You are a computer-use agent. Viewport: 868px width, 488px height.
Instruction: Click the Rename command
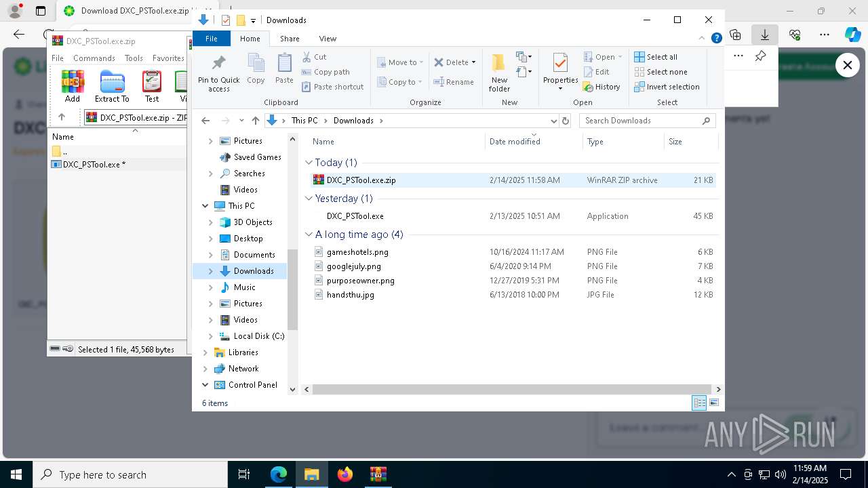[x=454, y=82]
